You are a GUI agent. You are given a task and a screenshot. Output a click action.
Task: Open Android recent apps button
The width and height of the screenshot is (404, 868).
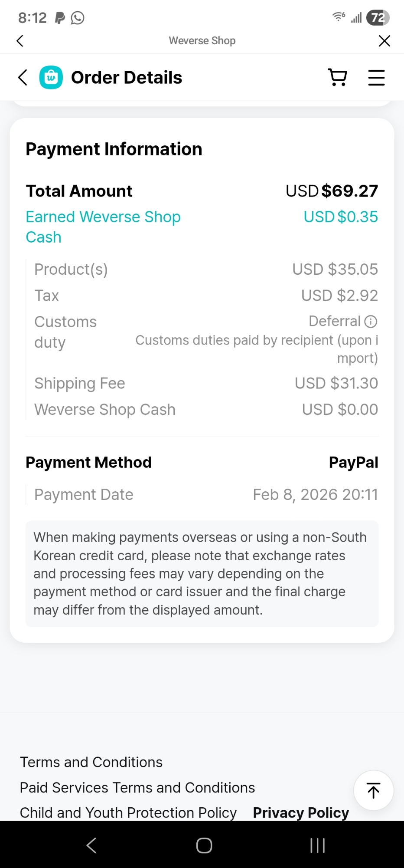click(317, 845)
